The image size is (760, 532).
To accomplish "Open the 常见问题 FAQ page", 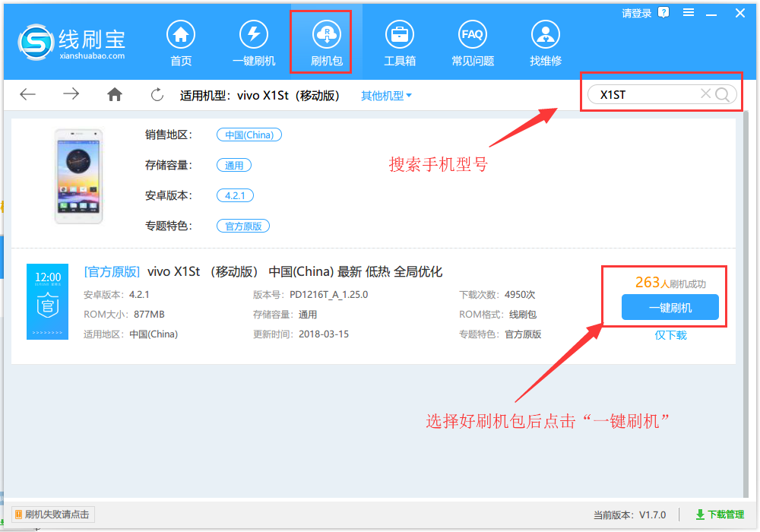I will coord(472,44).
